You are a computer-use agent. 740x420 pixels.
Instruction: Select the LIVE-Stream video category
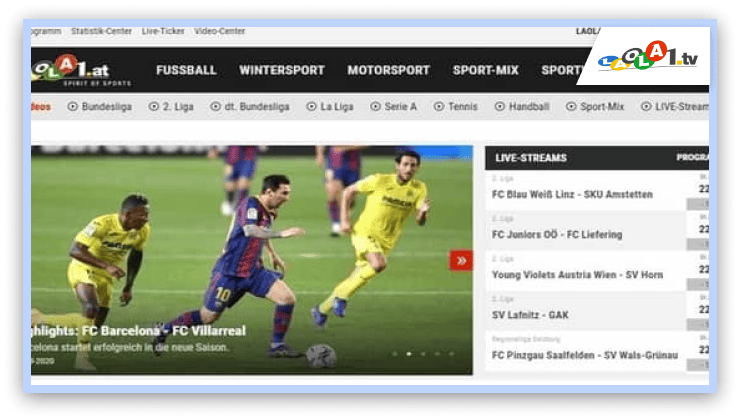tap(682, 107)
